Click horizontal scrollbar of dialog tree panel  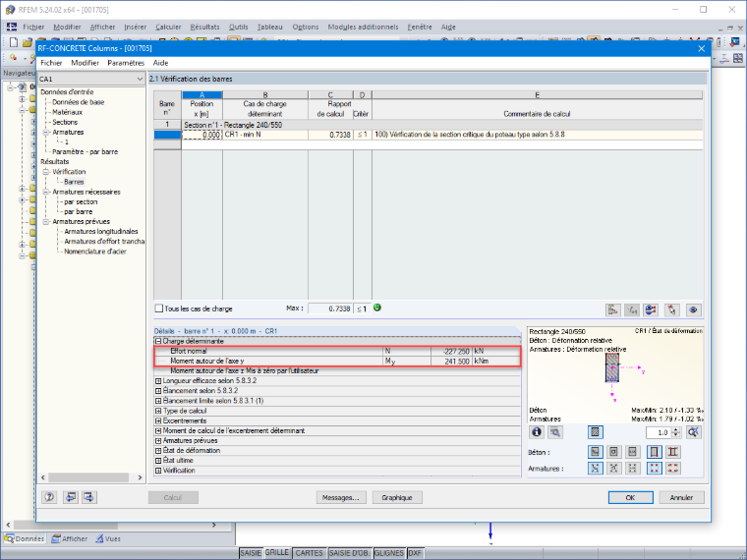88,477
